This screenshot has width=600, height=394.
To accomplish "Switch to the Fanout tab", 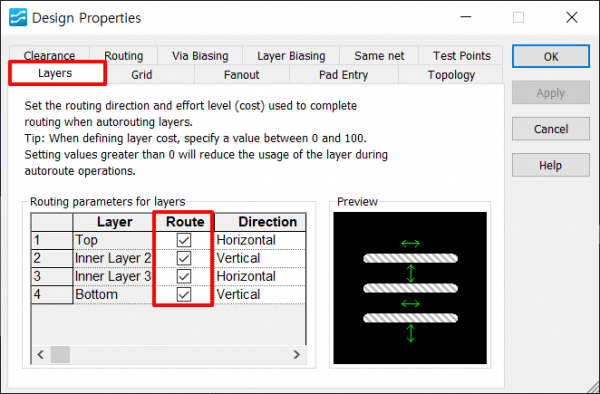I will click(241, 75).
